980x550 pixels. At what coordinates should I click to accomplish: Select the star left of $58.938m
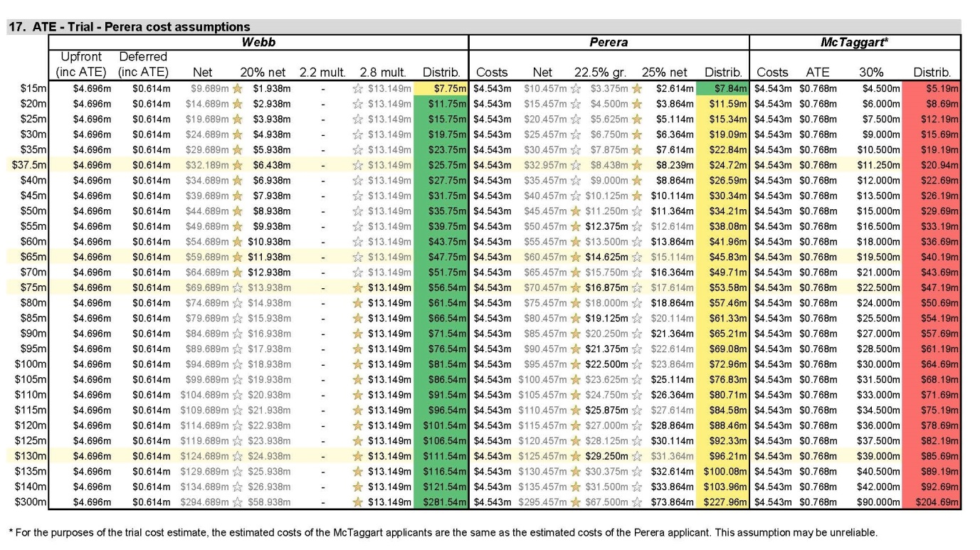point(238,502)
